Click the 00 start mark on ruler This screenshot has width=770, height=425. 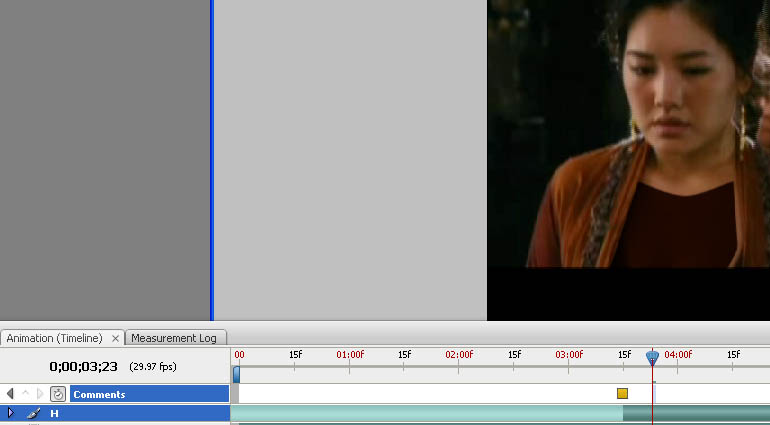point(239,355)
